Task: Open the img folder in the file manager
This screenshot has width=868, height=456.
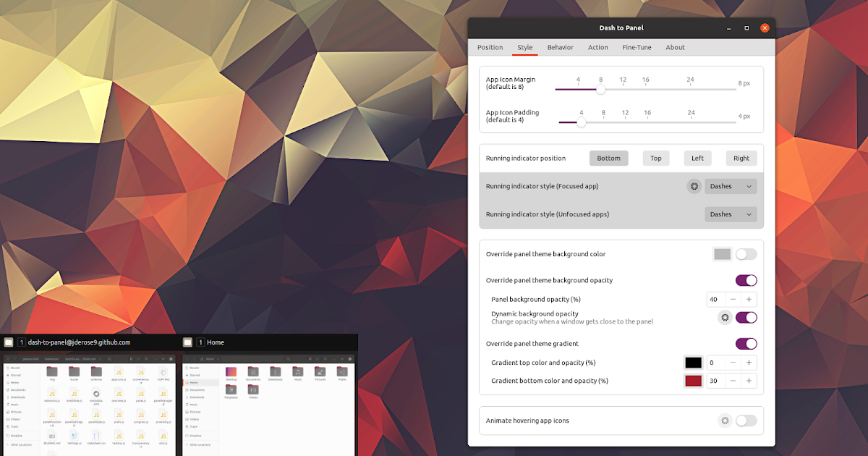Action: coord(52,372)
